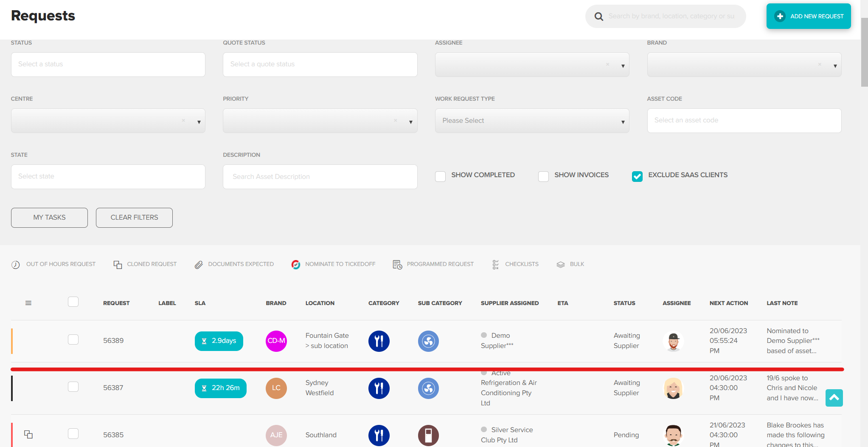This screenshot has width=868, height=447.
Task: Open request number 56387
Action: tap(113, 388)
